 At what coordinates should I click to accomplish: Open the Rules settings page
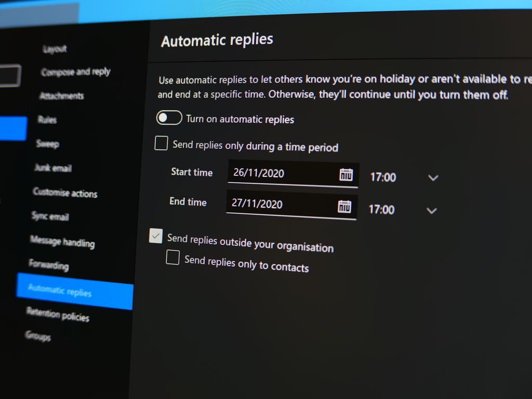47,119
